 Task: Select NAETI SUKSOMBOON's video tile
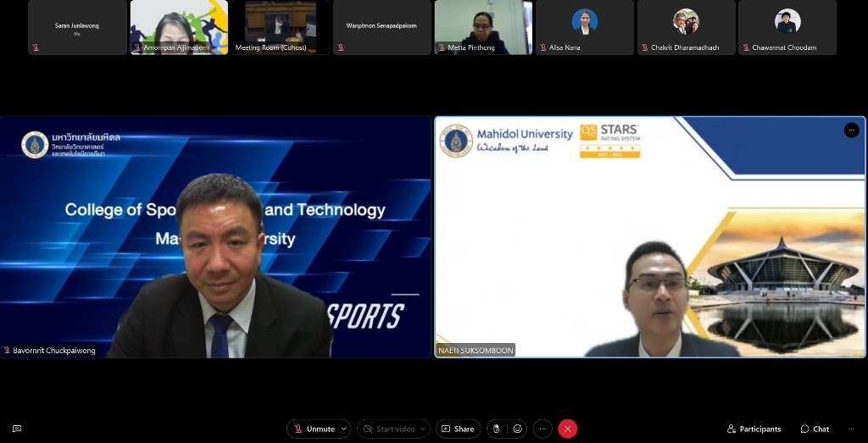click(x=650, y=236)
